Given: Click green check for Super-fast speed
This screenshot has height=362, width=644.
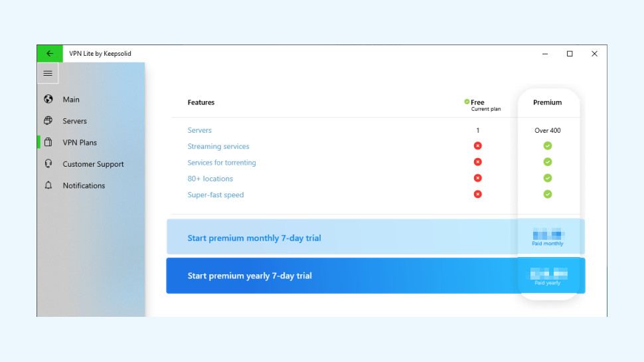Looking at the screenshot, I should [548, 194].
